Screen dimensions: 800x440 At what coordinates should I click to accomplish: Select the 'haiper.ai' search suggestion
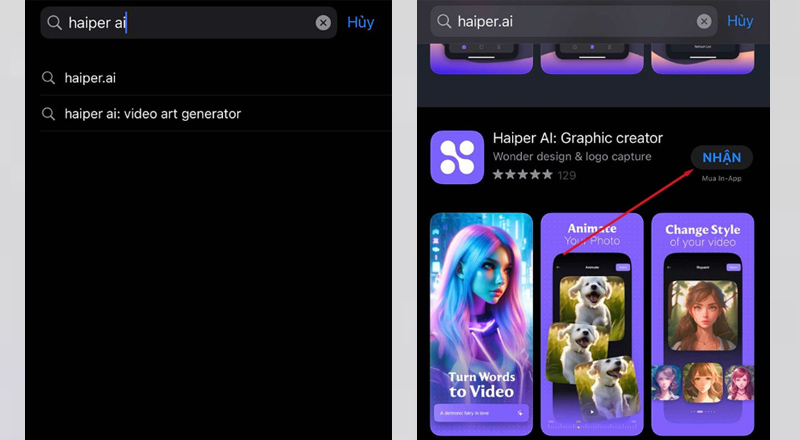tap(215, 78)
